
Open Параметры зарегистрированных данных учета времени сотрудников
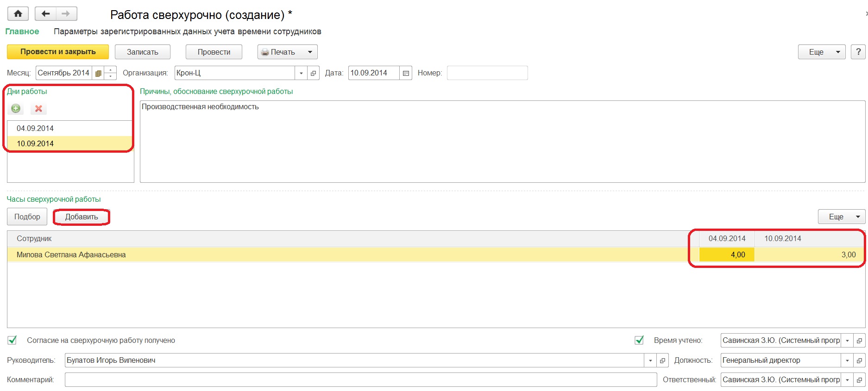(187, 31)
